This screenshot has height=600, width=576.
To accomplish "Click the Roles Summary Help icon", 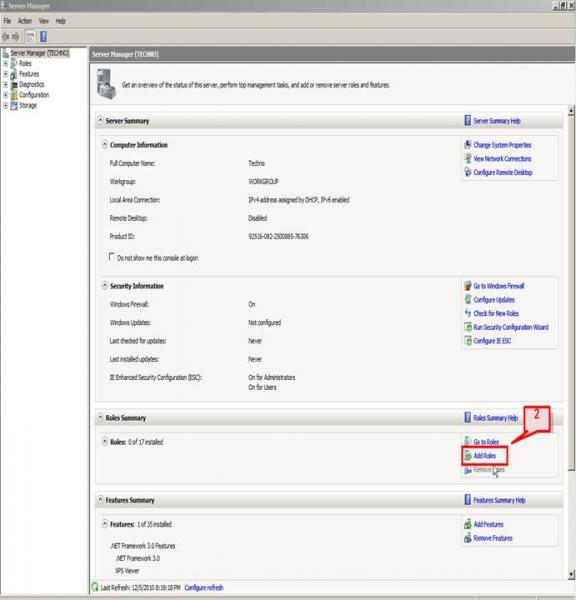I will click(x=467, y=417).
